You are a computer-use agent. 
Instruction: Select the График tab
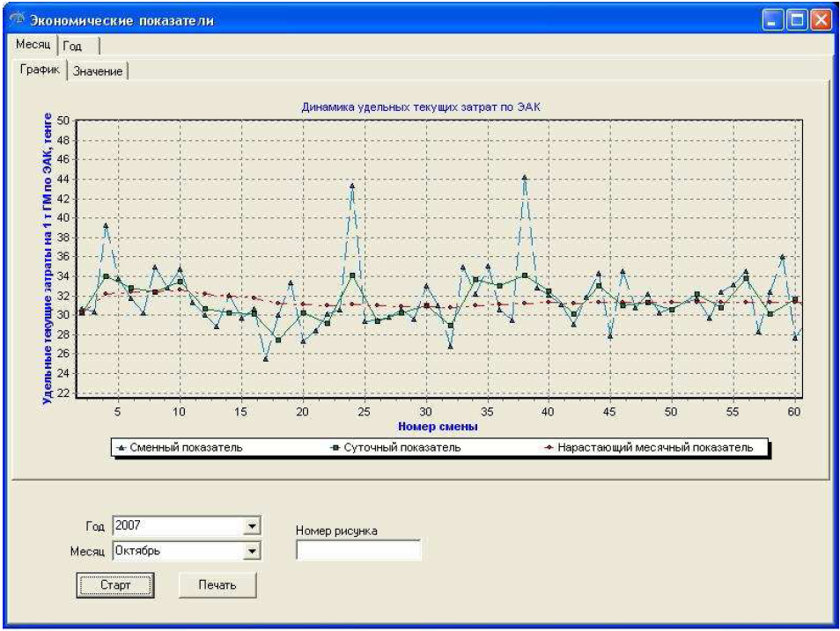(41, 70)
